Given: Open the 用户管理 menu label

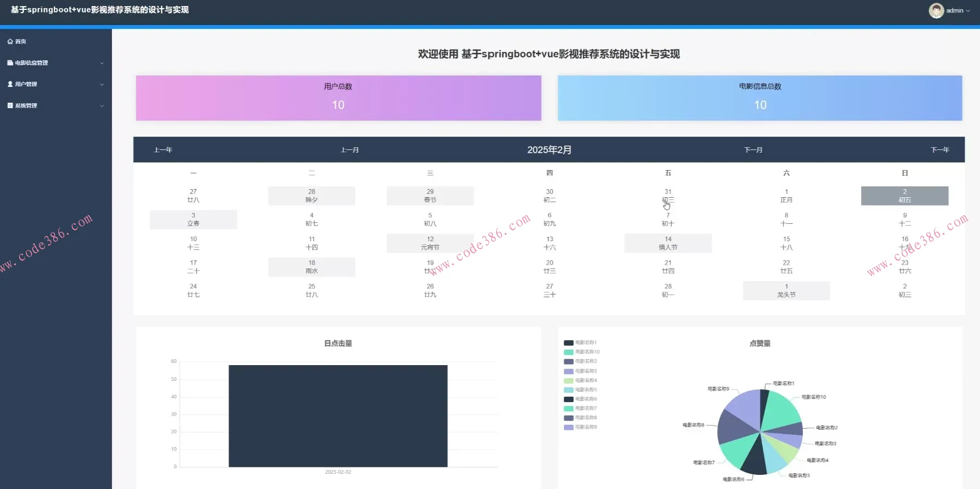Looking at the screenshot, I should tap(26, 84).
